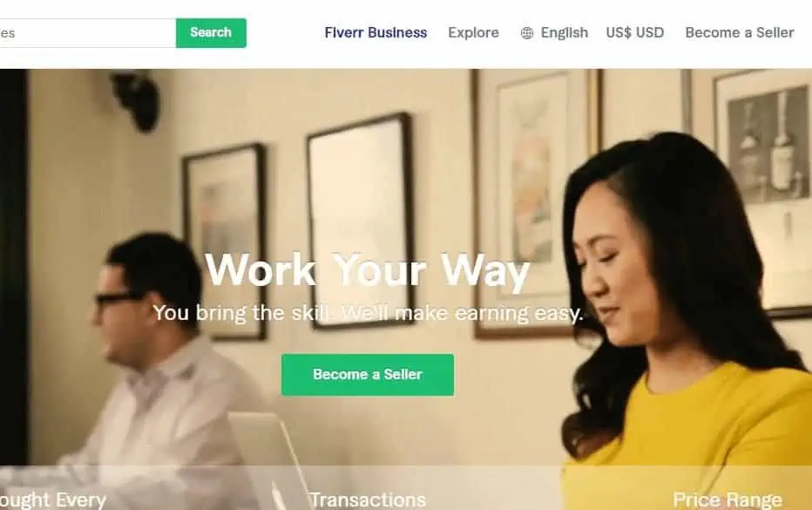
Task: Click the 'You bring the skill' subtitle text
Action: click(x=368, y=313)
